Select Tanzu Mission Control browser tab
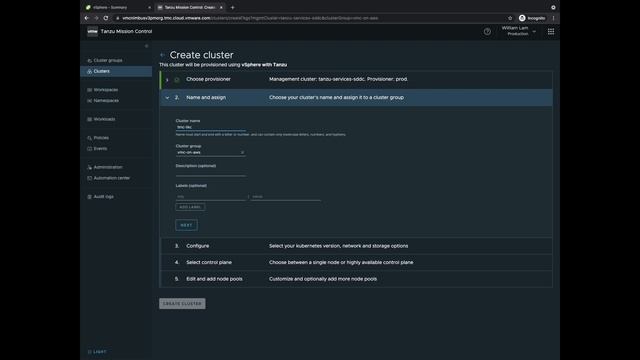 (x=190, y=7)
